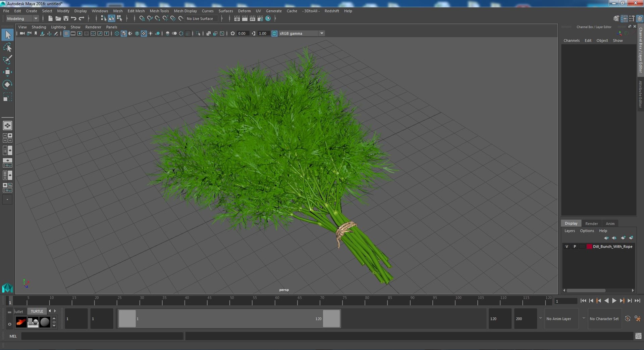Toggle the resolution gate display
The height and width of the screenshot is (350, 644).
click(79, 33)
